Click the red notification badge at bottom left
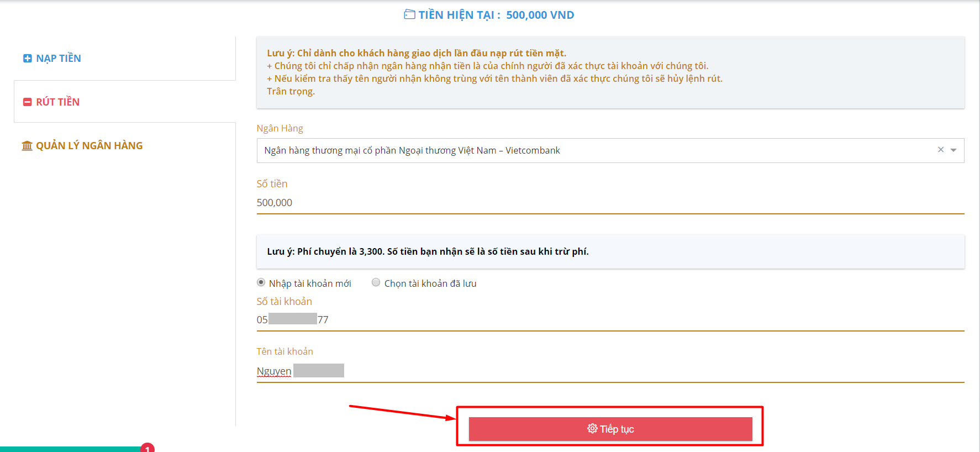Image resolution: width=980 pixels, height=452 pixels. [x=147, y=448]
